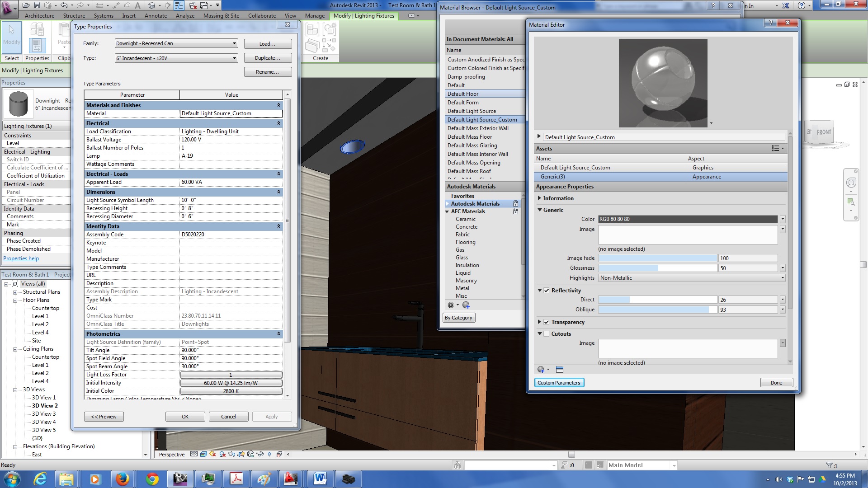The height and width of the screenshot is (488, 868).
Task: Open the asset browser icon in Material Editor
Action: pyautogui.click(x=559, y=370)
